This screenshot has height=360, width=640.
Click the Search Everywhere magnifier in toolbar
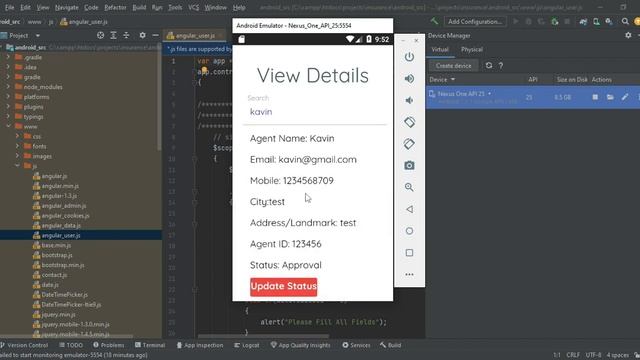pos(625,21)
